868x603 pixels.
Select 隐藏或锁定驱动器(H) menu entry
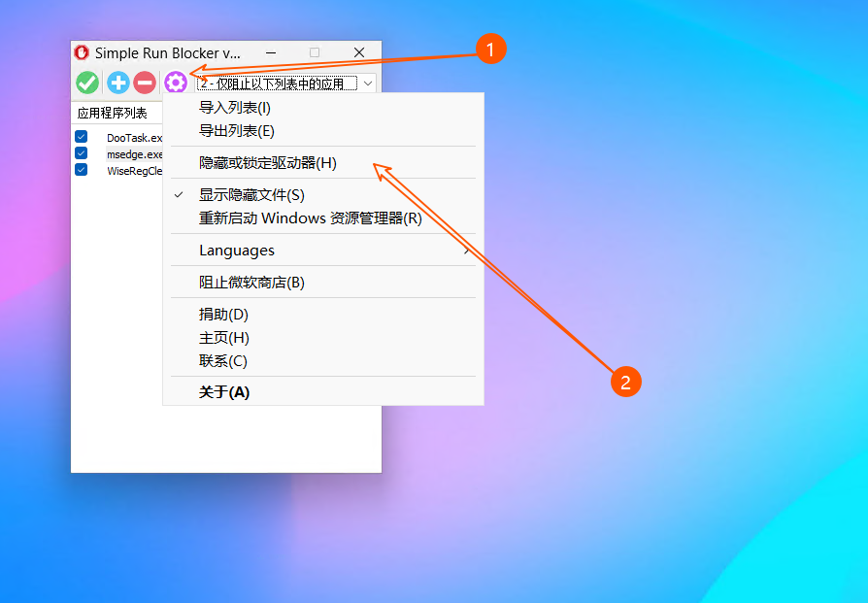coord(323,163)
